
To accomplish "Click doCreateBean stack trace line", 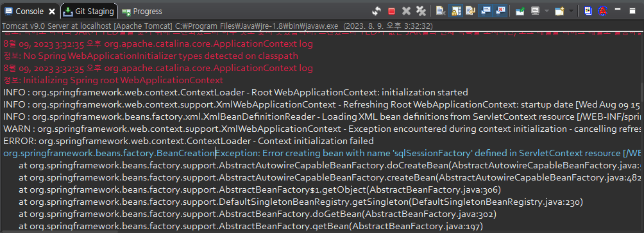I will pos(330,166).
